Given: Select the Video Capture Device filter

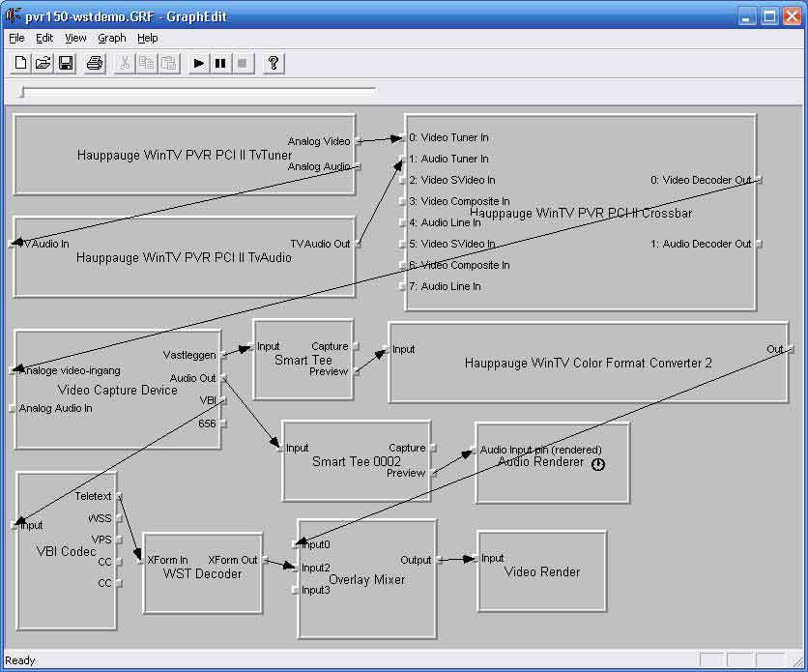Looking at the screenshot, I should click(x=118, y=390).
